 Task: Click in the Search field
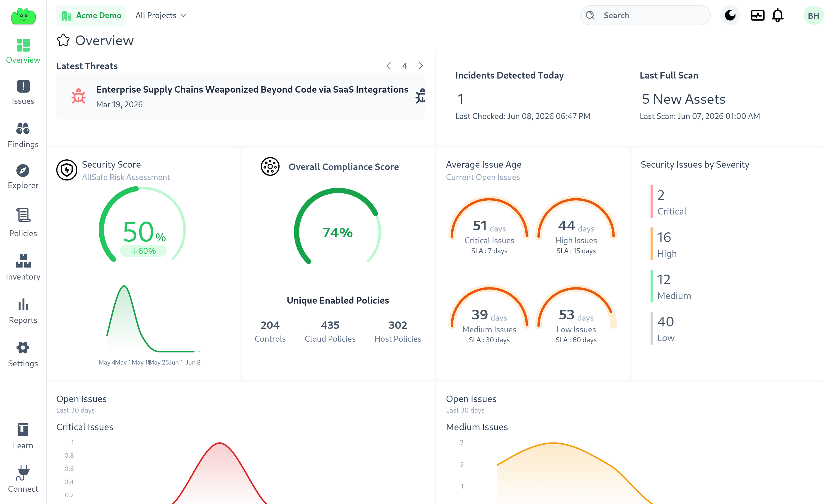point(645,16)
